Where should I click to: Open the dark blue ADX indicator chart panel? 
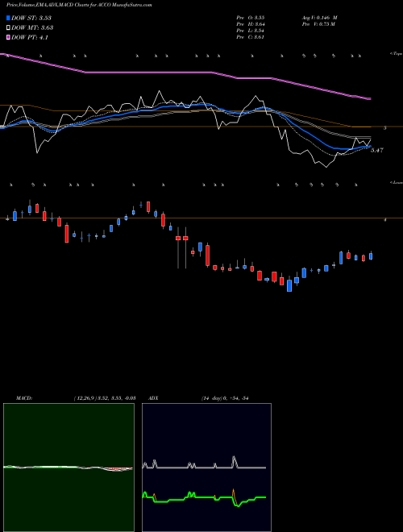(x=206, y=468)
